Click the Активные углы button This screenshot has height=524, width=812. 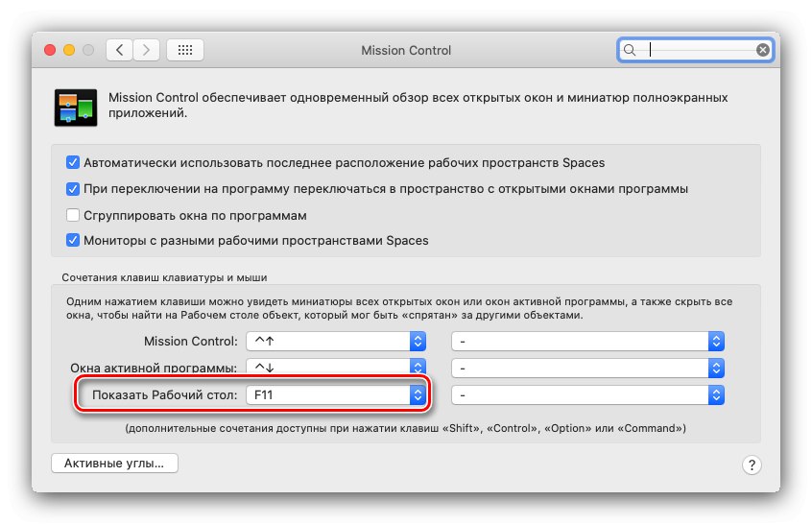tap(114, 463)
